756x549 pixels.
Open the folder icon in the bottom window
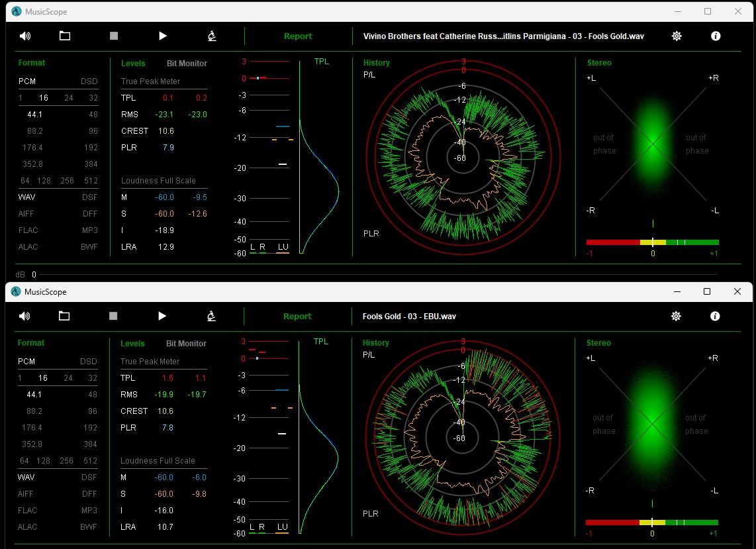64,316
